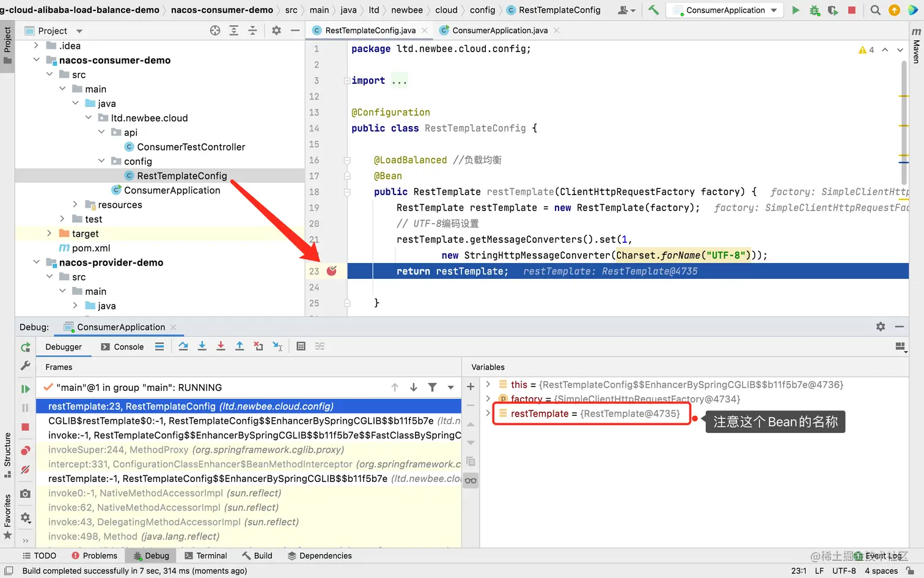Switch to the Console tab
The image size is (924, 578).
(x=122, y=347)
